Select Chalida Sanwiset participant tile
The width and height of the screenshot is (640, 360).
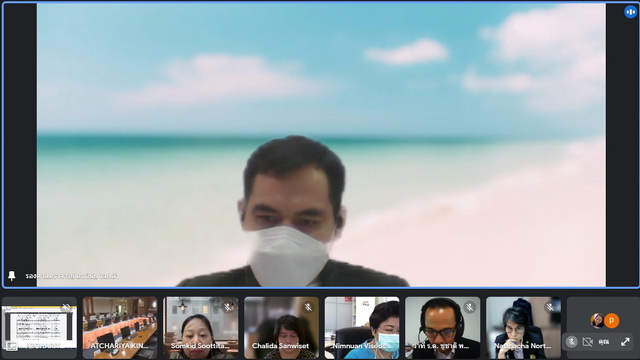[x=281, y=328]
